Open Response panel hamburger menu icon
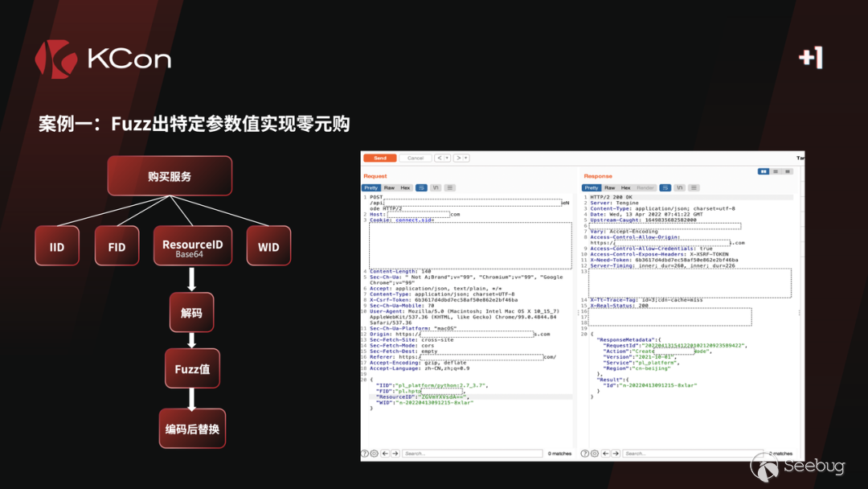 pyautogui.click(x=694, y=187)
